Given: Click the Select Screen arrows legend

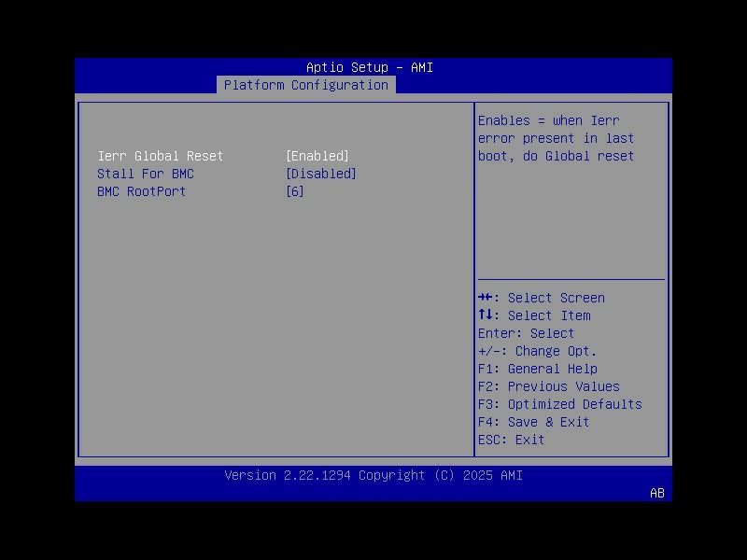Looking at the screenshot, I should [x=542, y=298].
